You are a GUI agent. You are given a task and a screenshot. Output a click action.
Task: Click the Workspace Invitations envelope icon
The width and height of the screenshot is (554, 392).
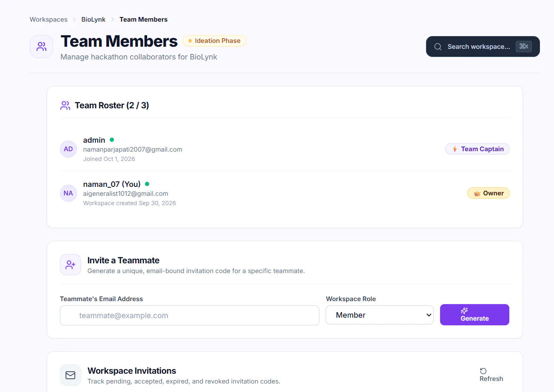71,375
